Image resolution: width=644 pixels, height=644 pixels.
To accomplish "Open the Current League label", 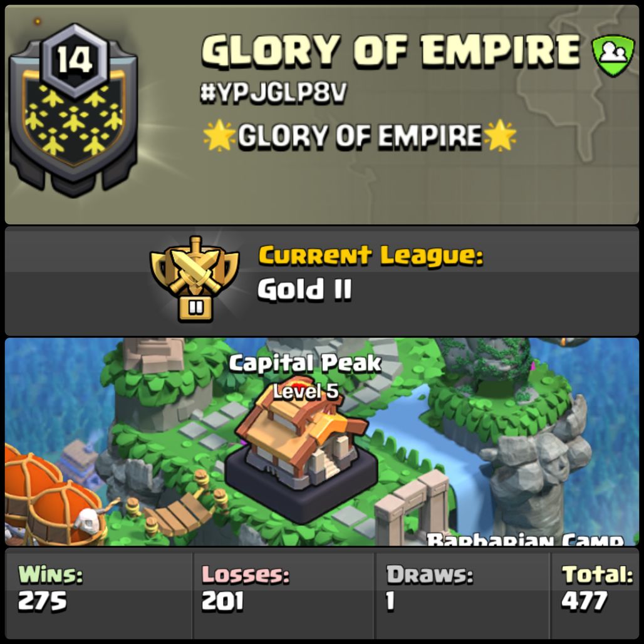I will tap(371, 256).
